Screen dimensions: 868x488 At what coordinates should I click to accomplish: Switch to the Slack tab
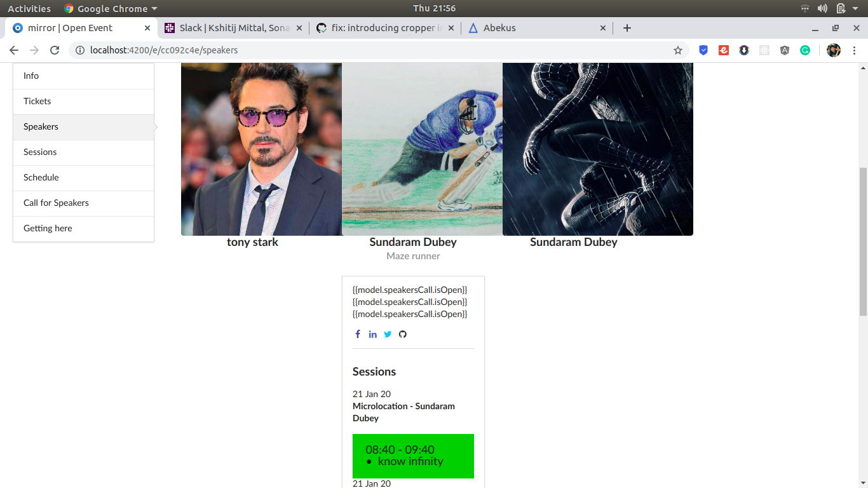tap(234, 28)
